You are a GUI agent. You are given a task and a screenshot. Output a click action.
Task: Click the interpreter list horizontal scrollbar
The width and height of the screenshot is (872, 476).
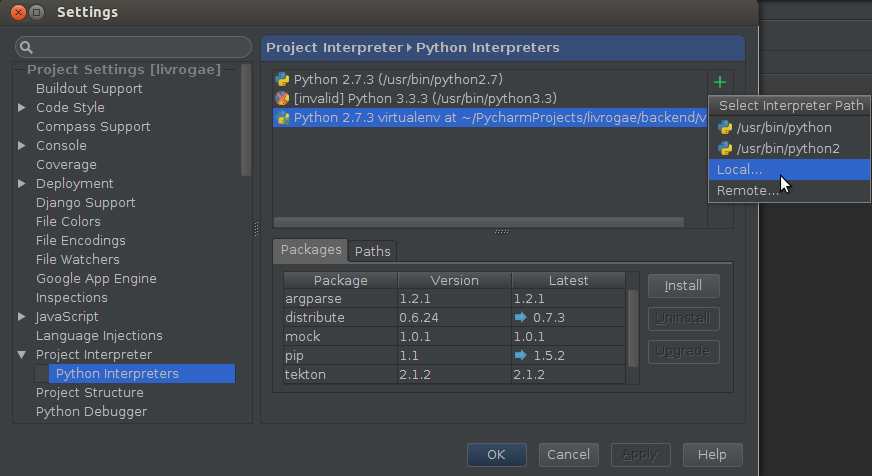479,222
